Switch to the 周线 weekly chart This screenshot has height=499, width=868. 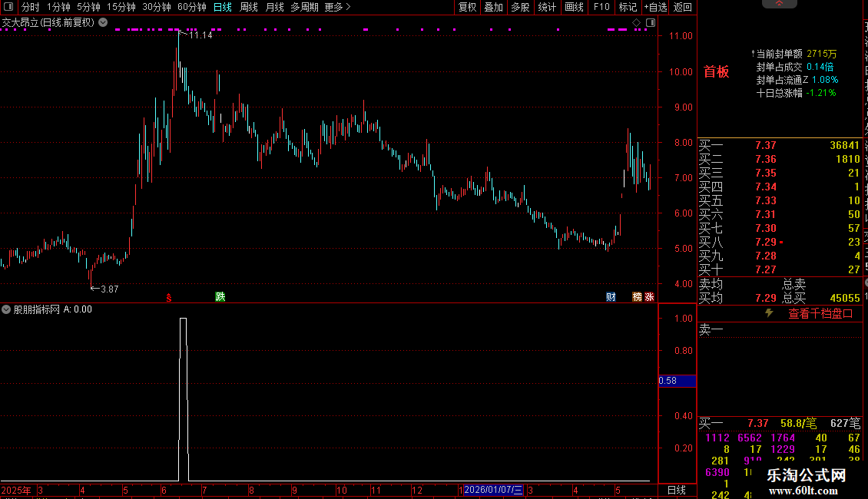click(x=249, y=7)
